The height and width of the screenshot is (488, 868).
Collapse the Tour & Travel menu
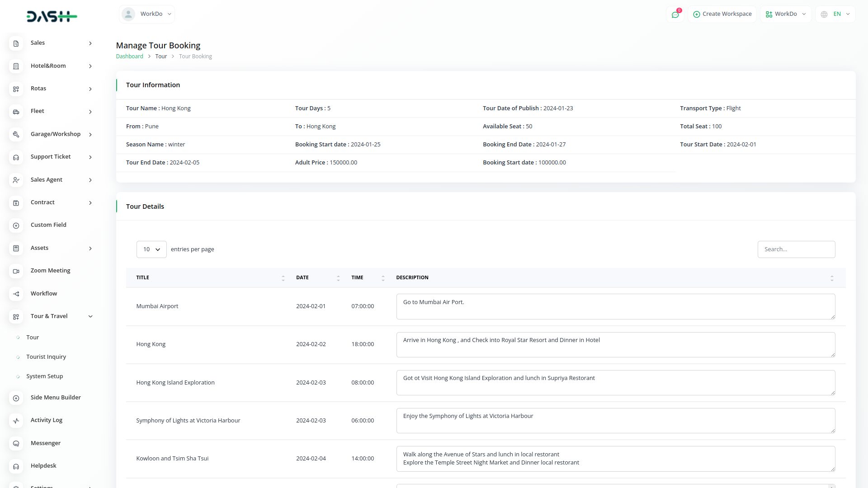90,316
